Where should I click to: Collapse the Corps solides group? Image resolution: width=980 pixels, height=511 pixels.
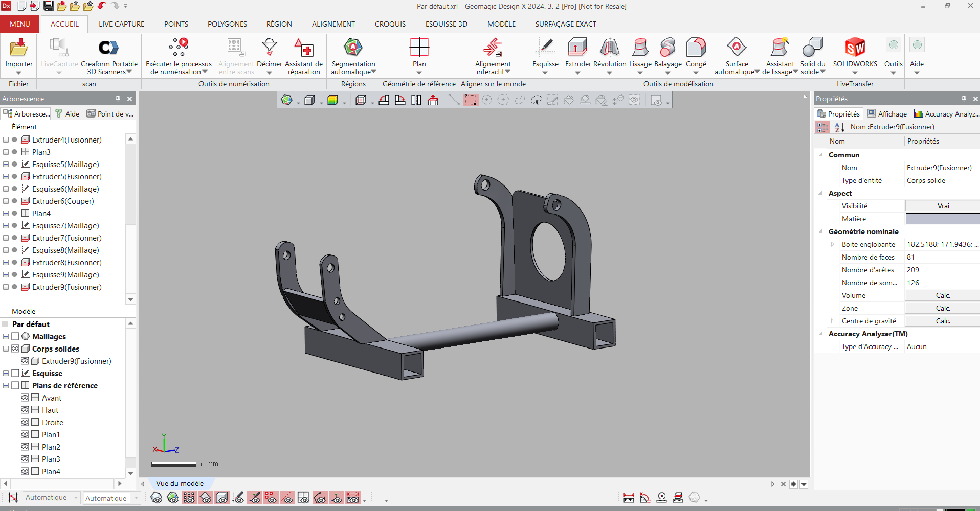[x=6, y=349]
